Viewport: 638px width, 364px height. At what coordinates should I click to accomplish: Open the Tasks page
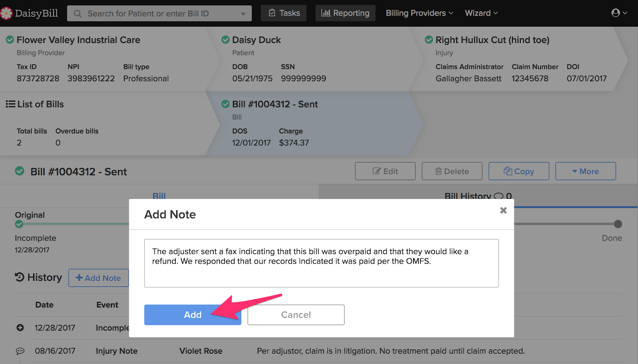(x=284, y=13)
